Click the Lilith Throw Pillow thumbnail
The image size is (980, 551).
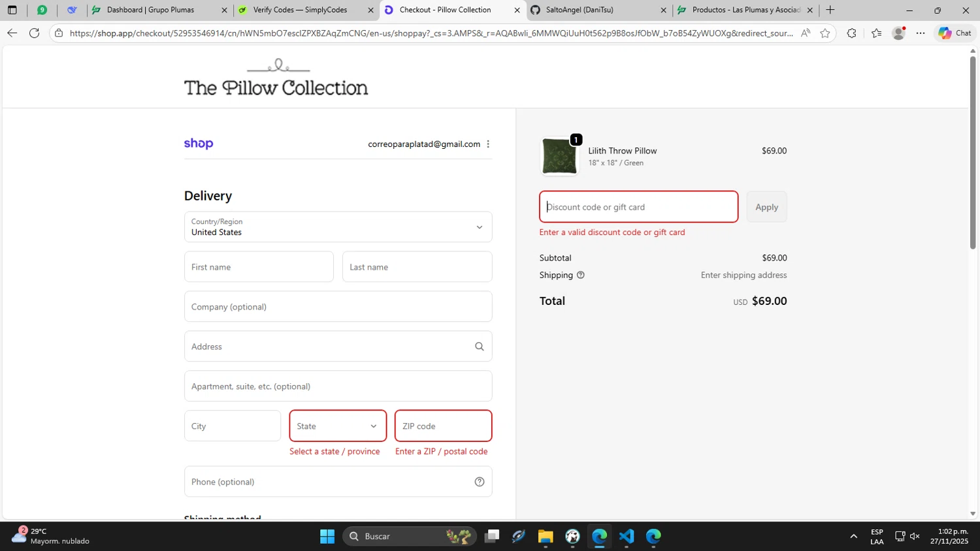point(560,157)
